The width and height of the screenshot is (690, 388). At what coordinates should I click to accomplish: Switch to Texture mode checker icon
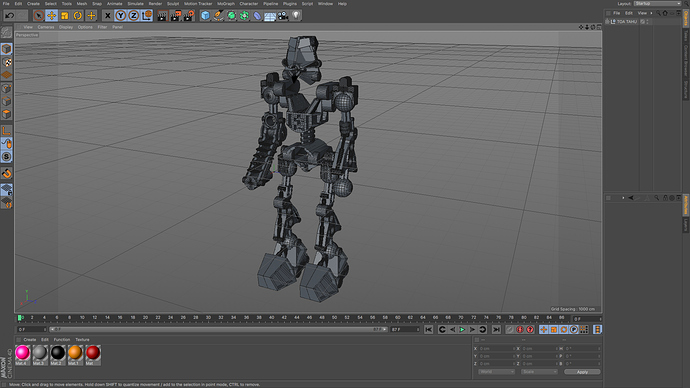(7, 62)
